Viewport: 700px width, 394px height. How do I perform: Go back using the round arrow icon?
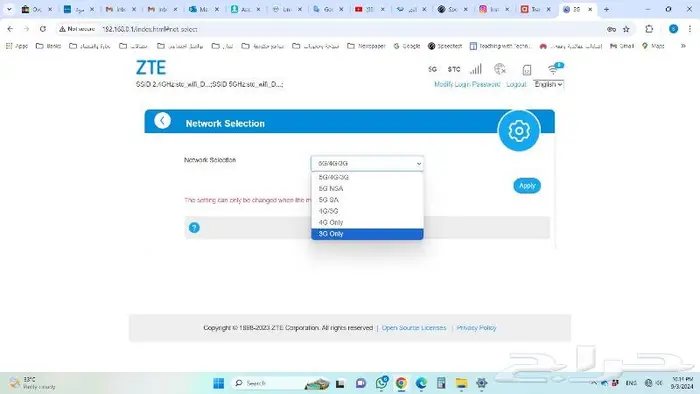pos(162,120)
